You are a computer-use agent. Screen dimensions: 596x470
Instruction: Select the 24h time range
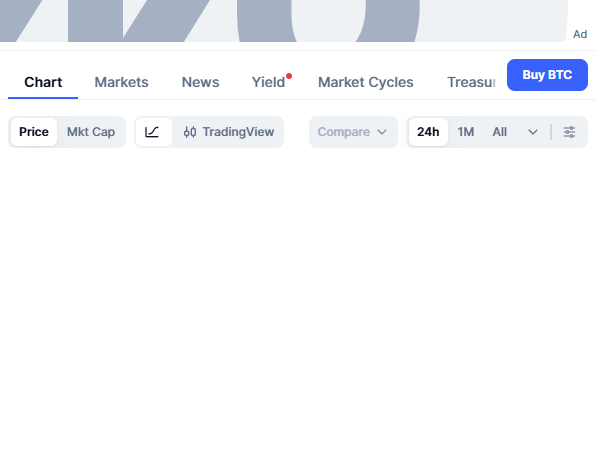pos(428,132)
